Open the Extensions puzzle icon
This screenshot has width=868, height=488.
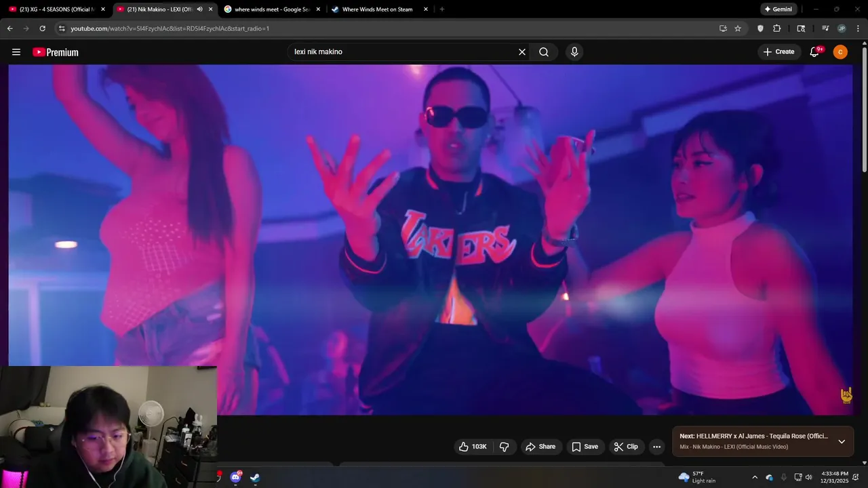(777, 28)
